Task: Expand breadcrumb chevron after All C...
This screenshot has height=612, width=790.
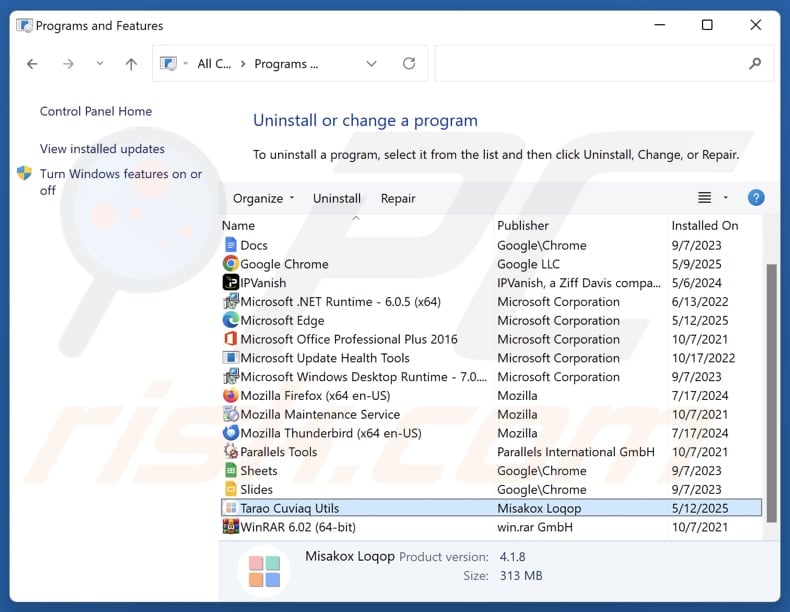Action: coord(243,64)
